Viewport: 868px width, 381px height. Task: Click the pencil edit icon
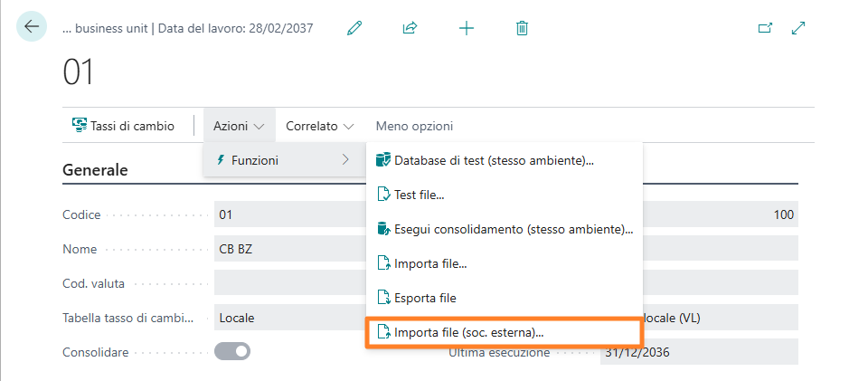354,28
